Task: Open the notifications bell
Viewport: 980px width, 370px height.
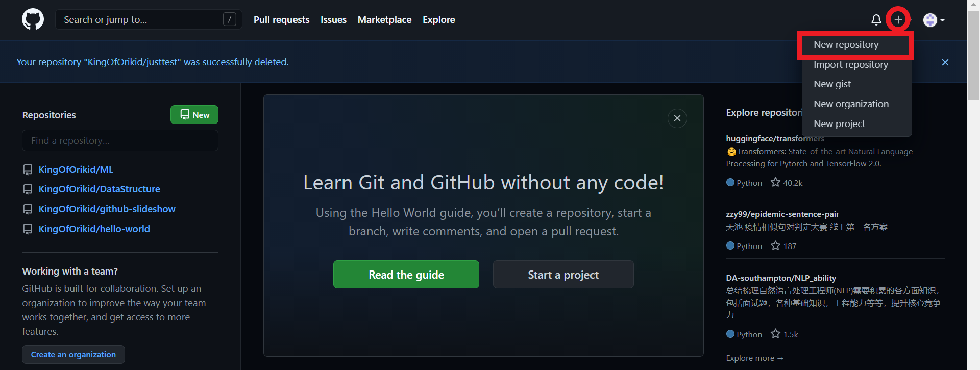Action: pos(876,20)
